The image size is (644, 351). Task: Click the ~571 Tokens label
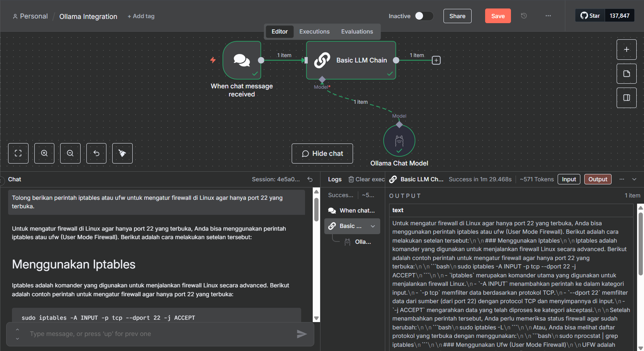pyautogui.click(x=537, y=179)
